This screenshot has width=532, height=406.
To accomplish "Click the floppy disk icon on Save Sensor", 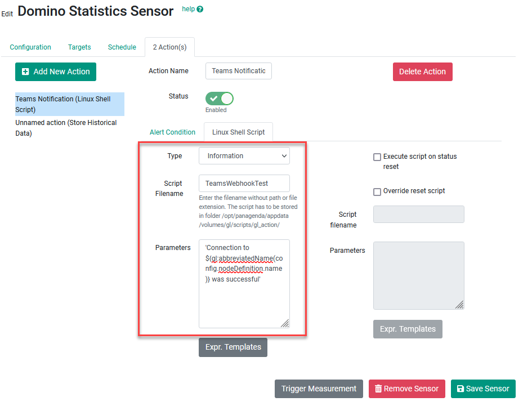I will click(x=461, y=389).
